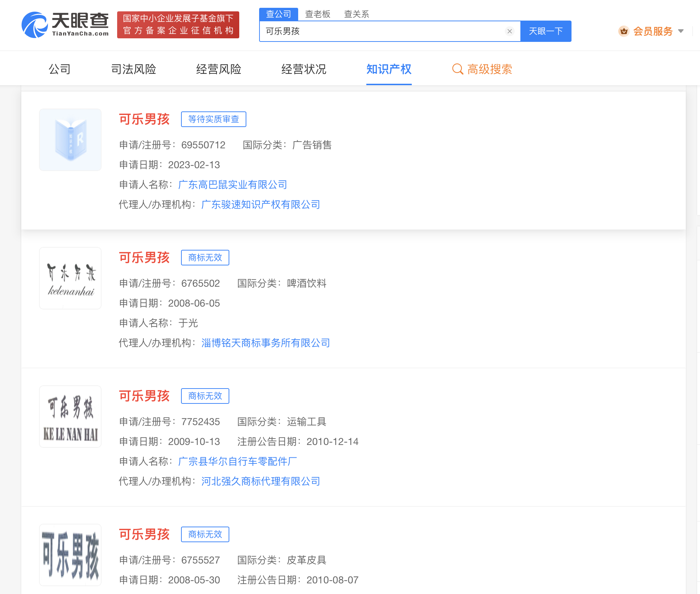The height and width of the screenshot is (594, 700).
Task: Open the kelenanhai trademark image thumbnail
Action: tap(70, 278)
